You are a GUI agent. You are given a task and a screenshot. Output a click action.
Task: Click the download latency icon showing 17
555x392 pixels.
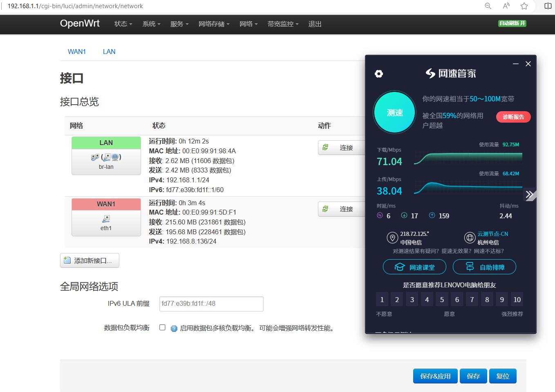(404, 215)
